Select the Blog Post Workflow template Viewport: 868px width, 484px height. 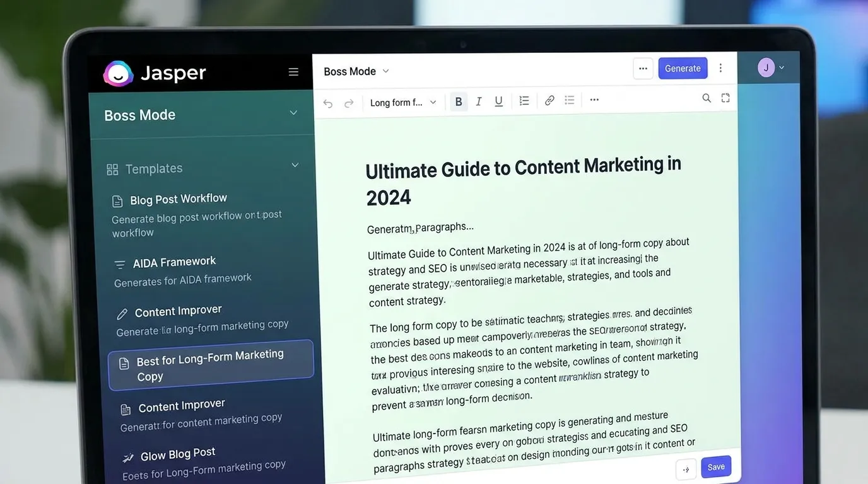[198, 215]
